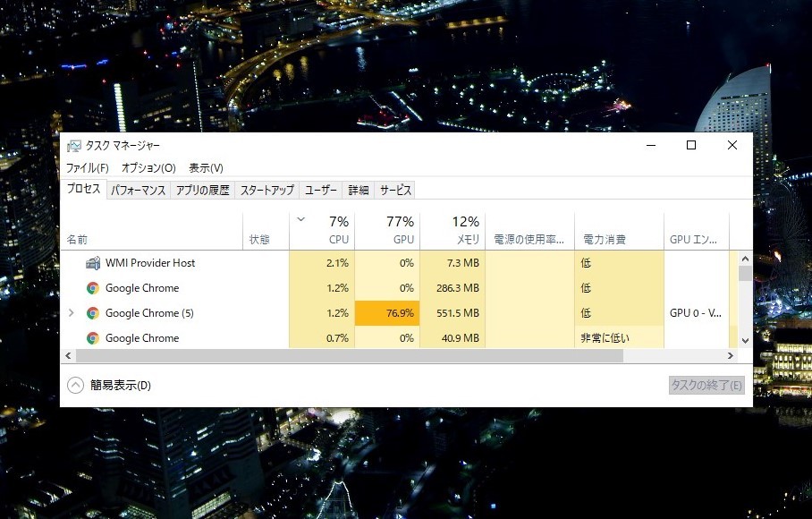This screenshot has width=812, height=519.
Task: Click the vertical scrollbar thumb
Action: [745, 273]
